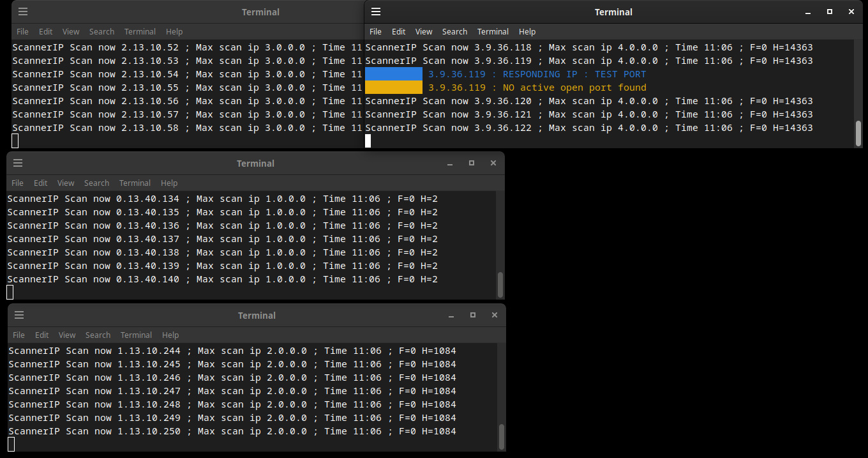Click the cursor prompt in the terminal scanning 1.13.10
The height and width of the screenshot is (458, 868).
[11, 444]
